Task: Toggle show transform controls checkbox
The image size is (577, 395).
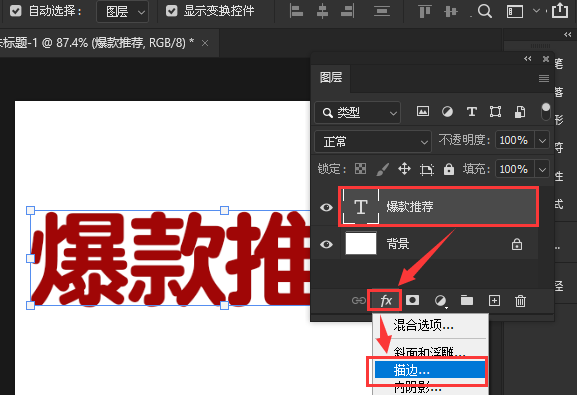Action: coord(171,11)
